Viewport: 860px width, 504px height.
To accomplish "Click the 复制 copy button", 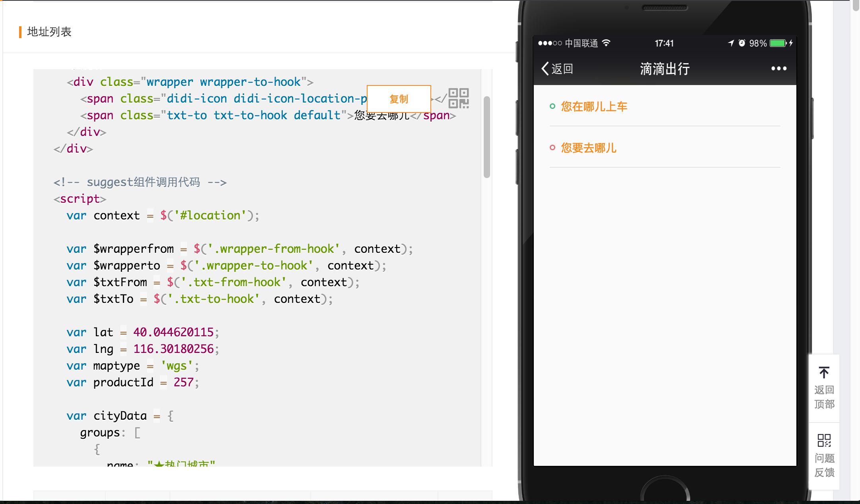I will point(399,99).
